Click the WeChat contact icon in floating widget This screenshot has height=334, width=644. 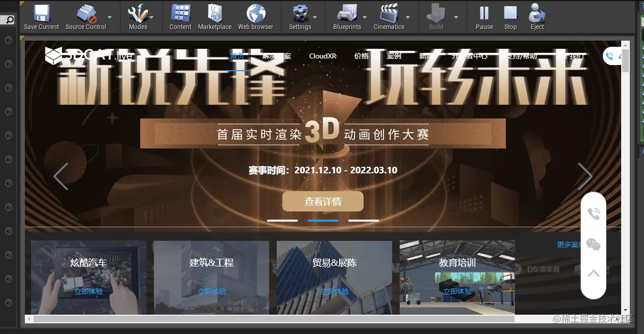593,244
